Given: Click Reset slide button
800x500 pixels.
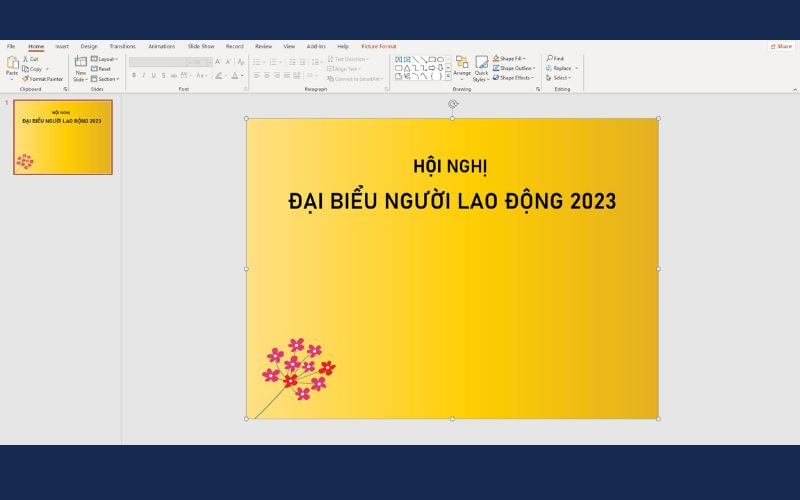Looking at the screenshot, I should point(101,69).
